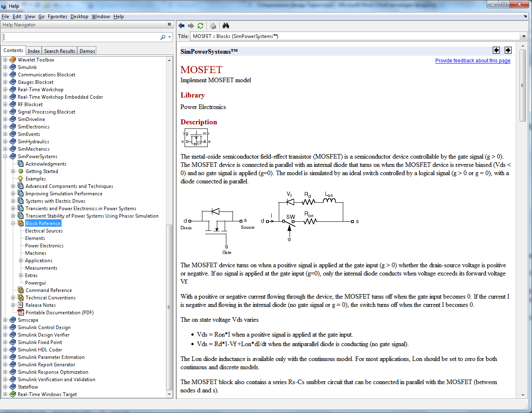Click the Wavelet Toolbox book icon

coord(13,60)
